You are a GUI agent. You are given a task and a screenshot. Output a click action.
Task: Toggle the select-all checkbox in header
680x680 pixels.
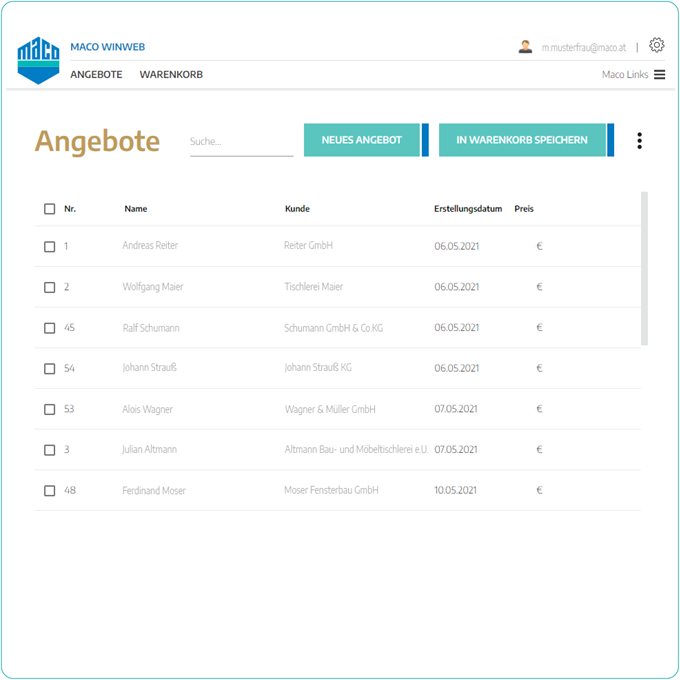[50, 209]
